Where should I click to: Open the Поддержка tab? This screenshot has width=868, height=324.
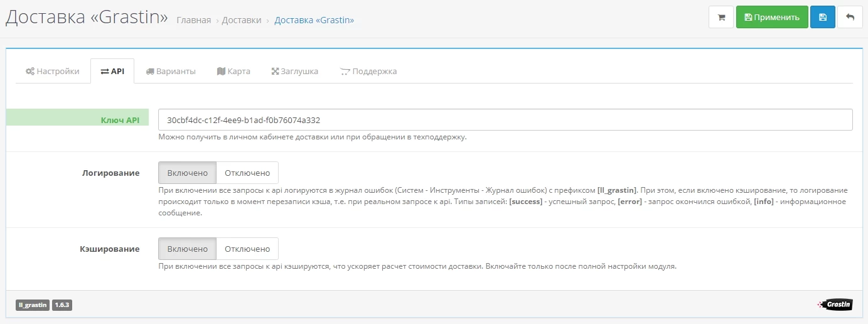[368, 71]
